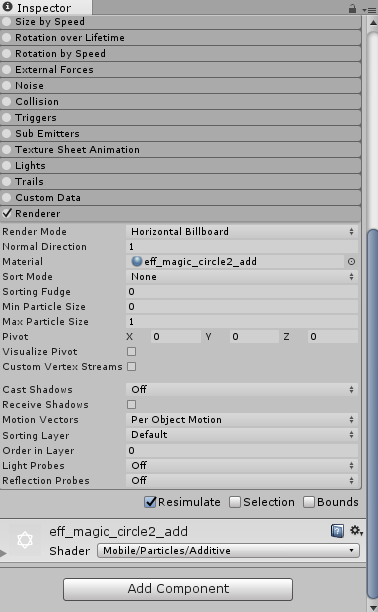Click Sorting Fudge input field
Image resolution: width=378 pixels, height=612 pixels.
[x=242, y=292]
